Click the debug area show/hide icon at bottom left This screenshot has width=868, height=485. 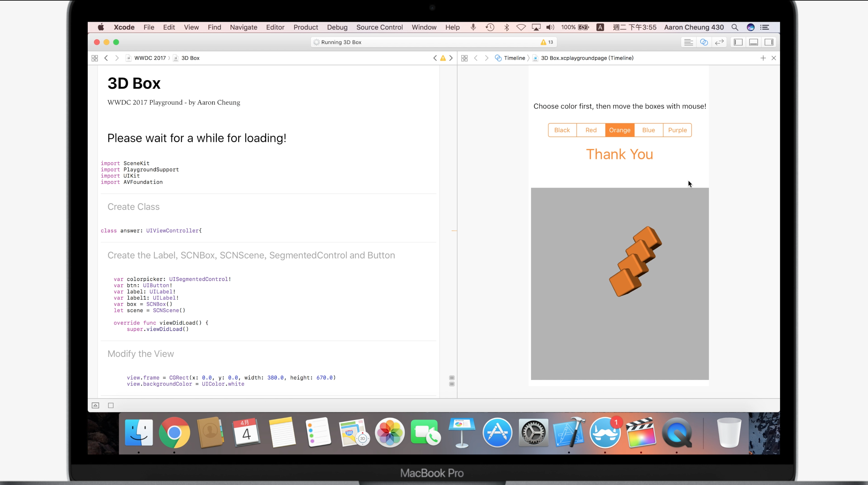[95, 405]
